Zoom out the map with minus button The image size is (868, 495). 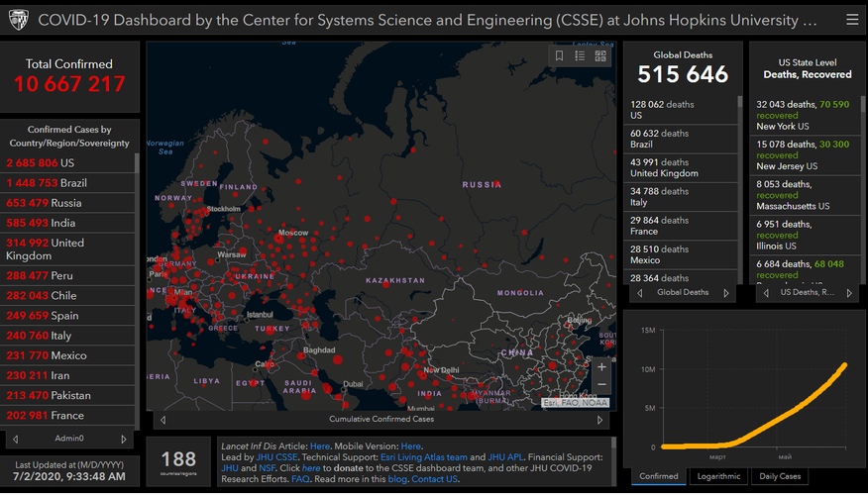[x=601, y=384]
